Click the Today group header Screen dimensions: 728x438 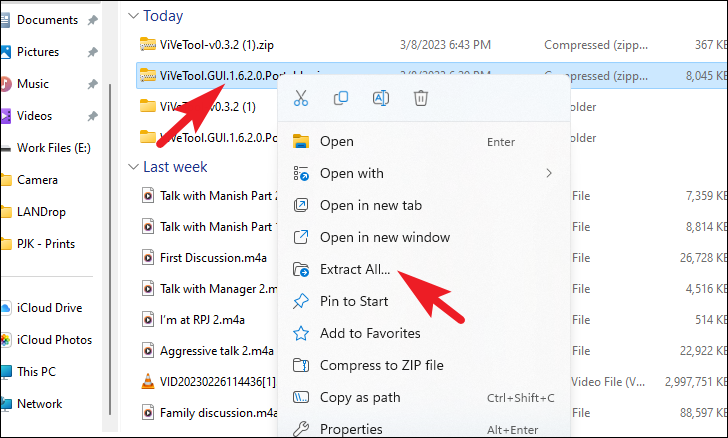pyautogui.click(x=163, y=16)
